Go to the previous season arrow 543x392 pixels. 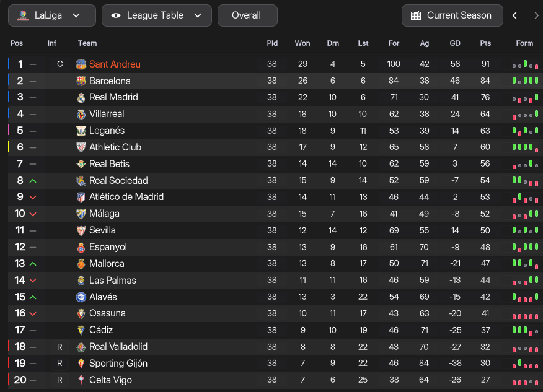tap(514, 15)
